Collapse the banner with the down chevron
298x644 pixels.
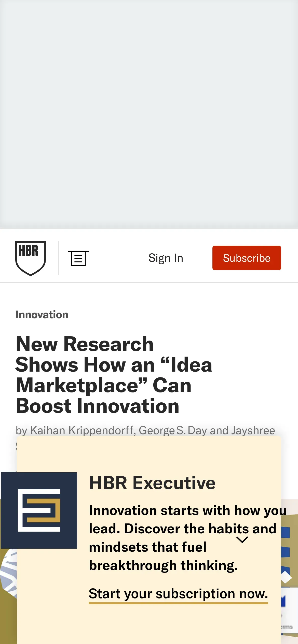click(x=242, y=539)
